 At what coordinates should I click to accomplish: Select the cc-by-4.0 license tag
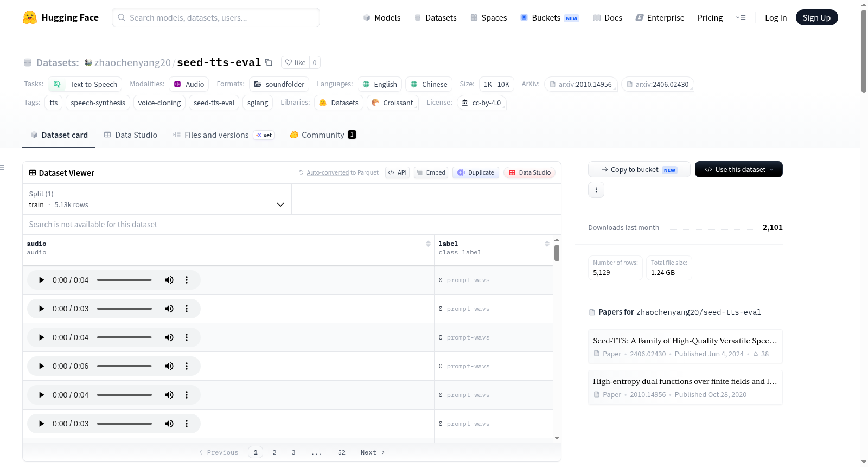pos(482,103)
